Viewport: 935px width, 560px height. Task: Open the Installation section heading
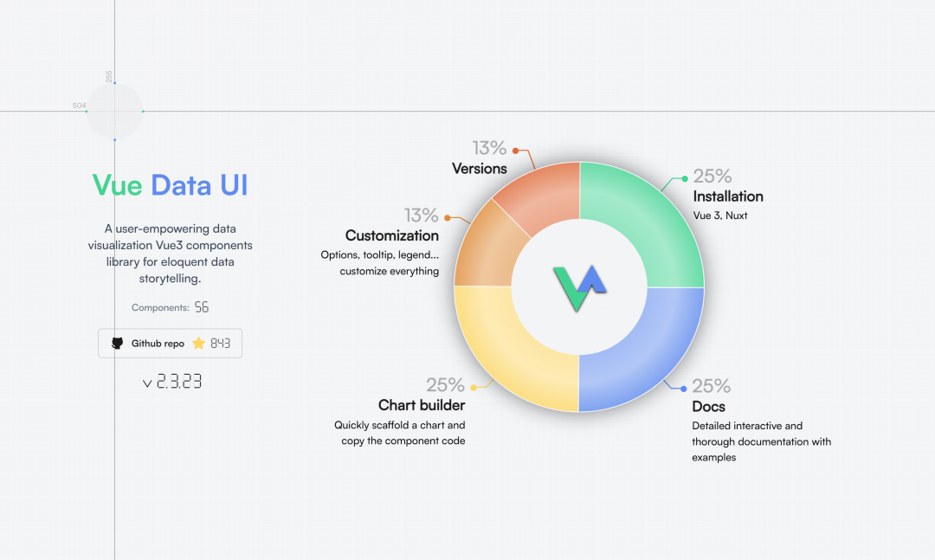pos(728,196)
